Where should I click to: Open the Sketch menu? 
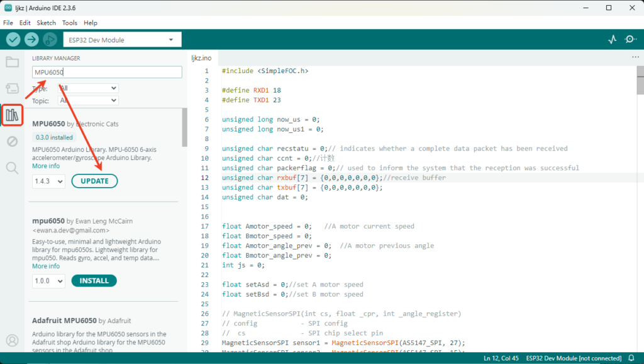(x=46, y=23)
